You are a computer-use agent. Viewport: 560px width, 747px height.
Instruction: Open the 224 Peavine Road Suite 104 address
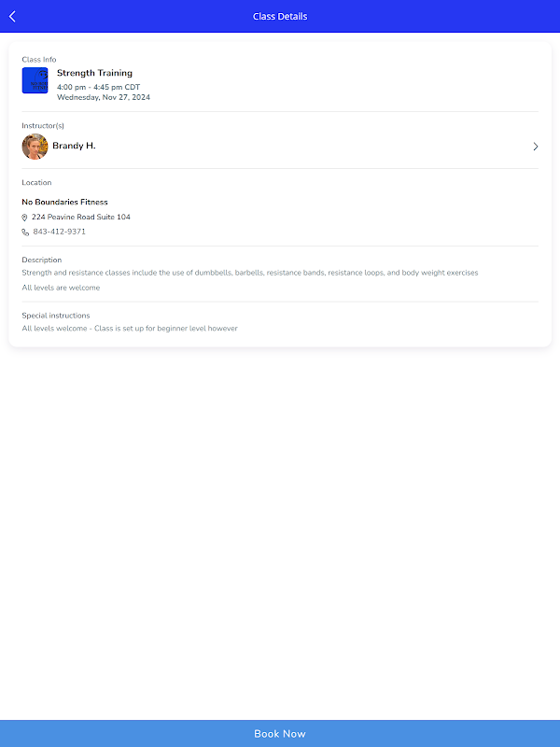tap(81, 217)
